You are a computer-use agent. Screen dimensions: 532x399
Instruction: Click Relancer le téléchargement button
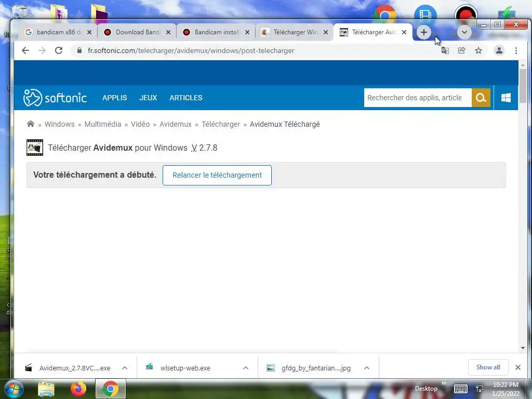(x=217, y=176)
